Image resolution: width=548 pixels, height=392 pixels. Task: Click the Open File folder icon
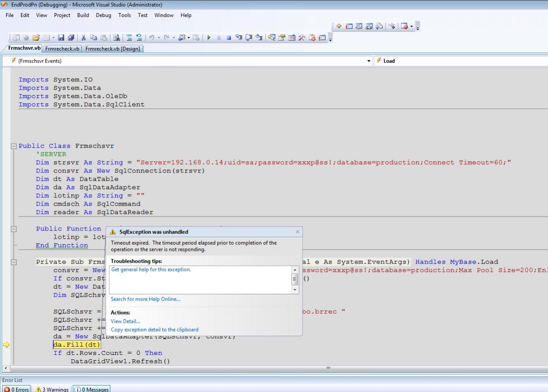click(36, 37)
